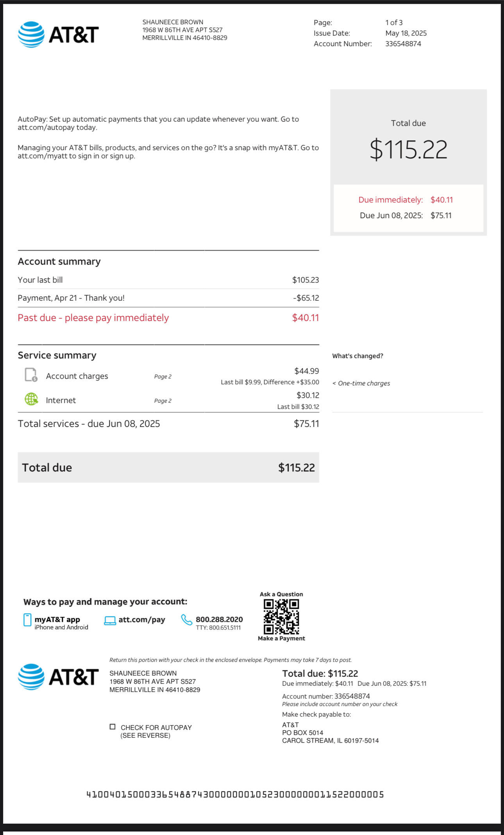Click the AT&T globe logo at top
The width and height of the screenshot is (504, 835).
[31, 35]
